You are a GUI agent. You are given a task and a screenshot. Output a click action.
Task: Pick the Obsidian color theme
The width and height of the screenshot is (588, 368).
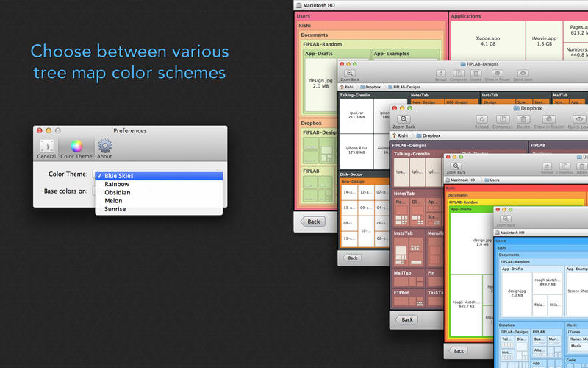click(159, 192)
